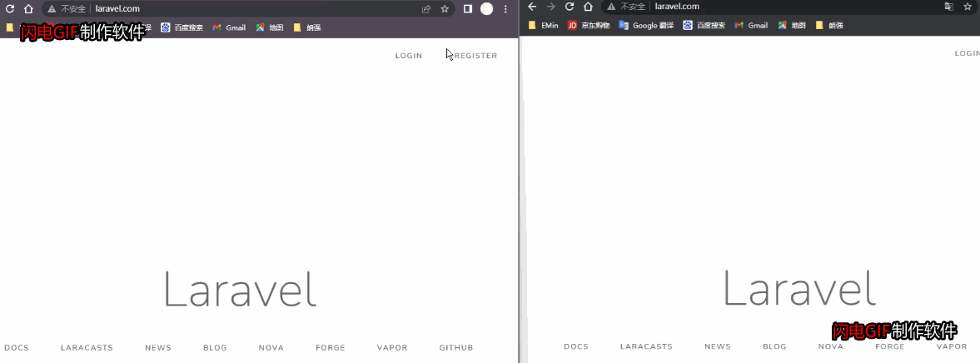The width and height of the screenshot is (980, 363).
Task: Open FORGE link on the left Laravel page
Action: pyautogui.click(x=331, y=347)
